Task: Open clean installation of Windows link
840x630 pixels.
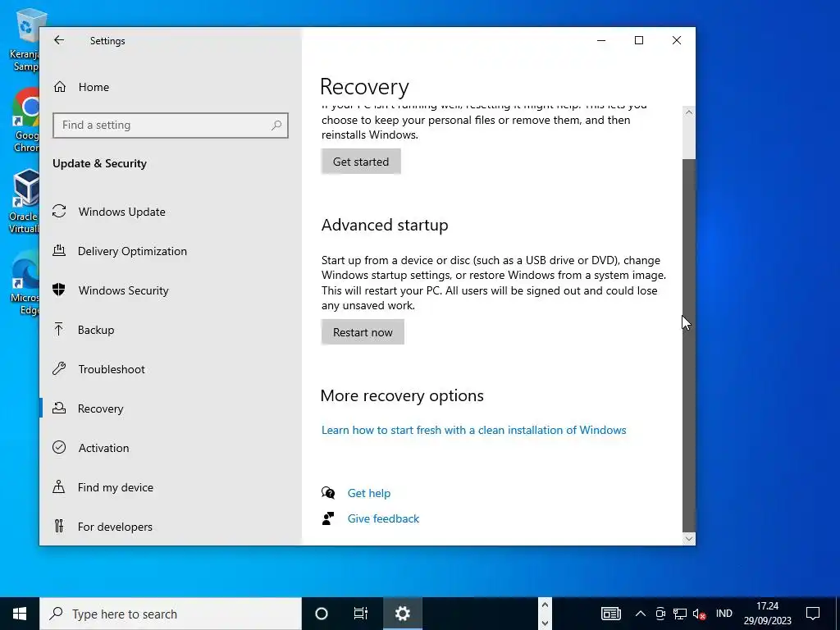Action: click(x=473, y=430)
